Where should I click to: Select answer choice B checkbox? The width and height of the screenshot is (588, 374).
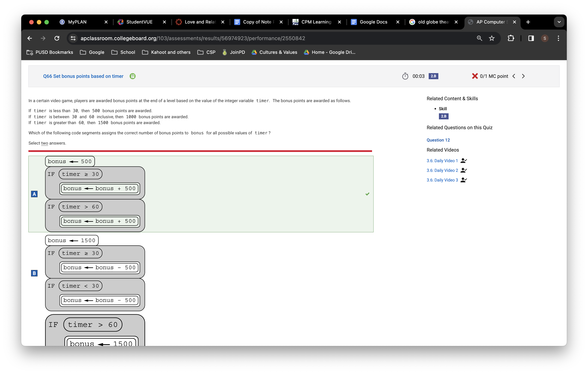click(34, 273)
